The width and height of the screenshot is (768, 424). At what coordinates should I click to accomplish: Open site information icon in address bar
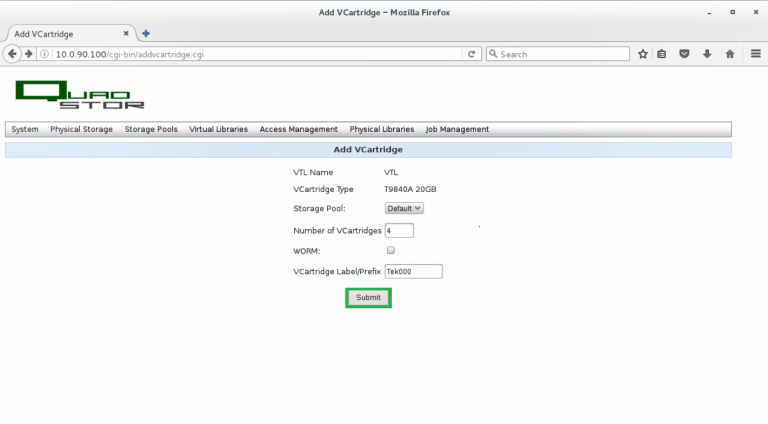[x=44, y=54]
